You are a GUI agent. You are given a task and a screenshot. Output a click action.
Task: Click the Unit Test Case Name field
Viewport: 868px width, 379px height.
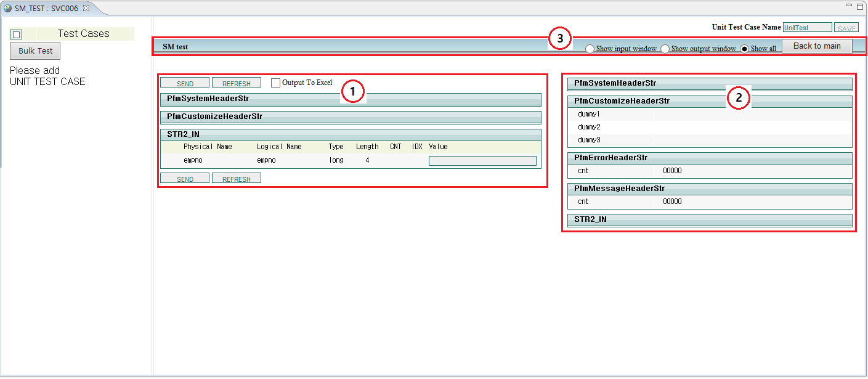[807, 28]
